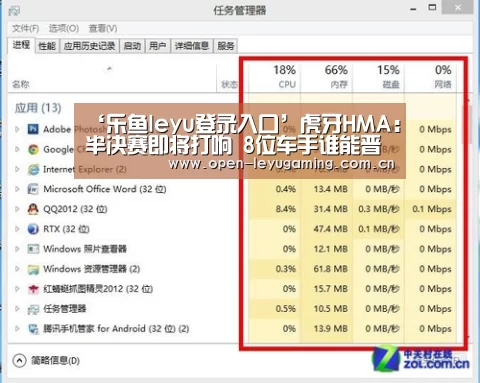
Task: Click the 红蜻蜓抓图精灵2012 icon
Action: point(33,289)
